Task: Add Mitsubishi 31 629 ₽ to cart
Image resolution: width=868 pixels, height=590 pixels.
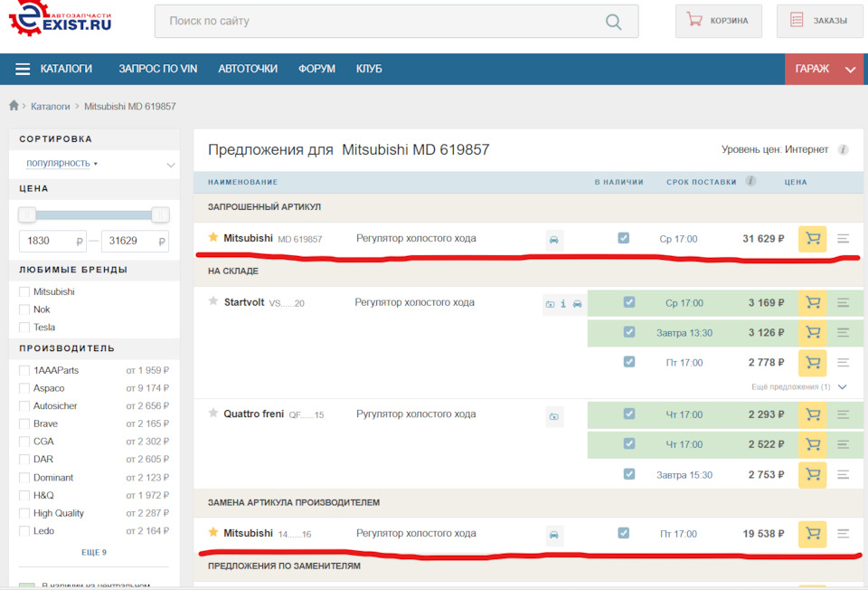Action: [812, 239]
